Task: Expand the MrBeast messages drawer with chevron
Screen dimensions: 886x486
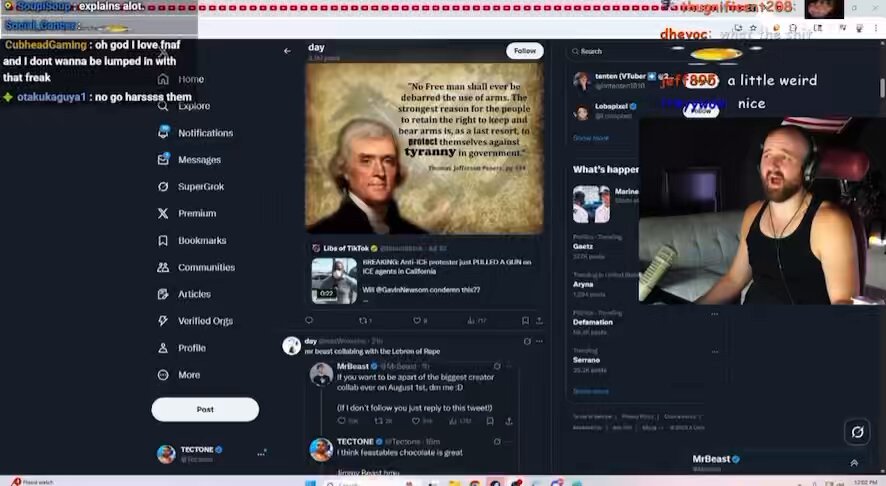Action: tap(854, 462)
